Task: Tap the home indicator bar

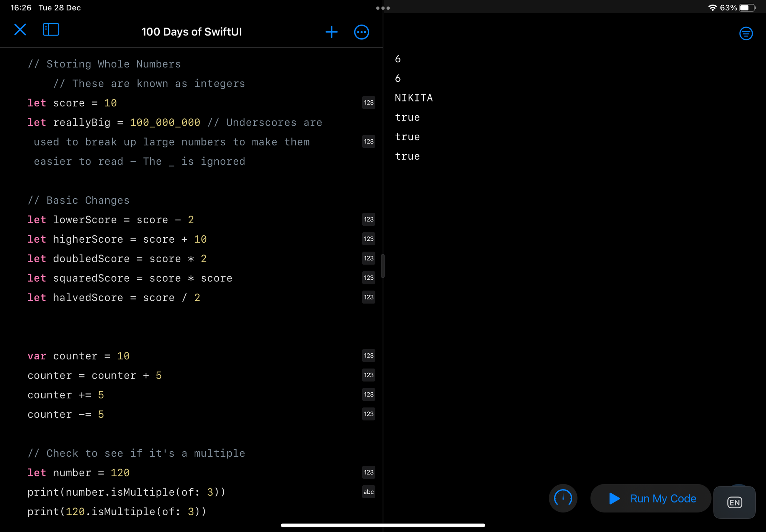Action: coord(383,525)
